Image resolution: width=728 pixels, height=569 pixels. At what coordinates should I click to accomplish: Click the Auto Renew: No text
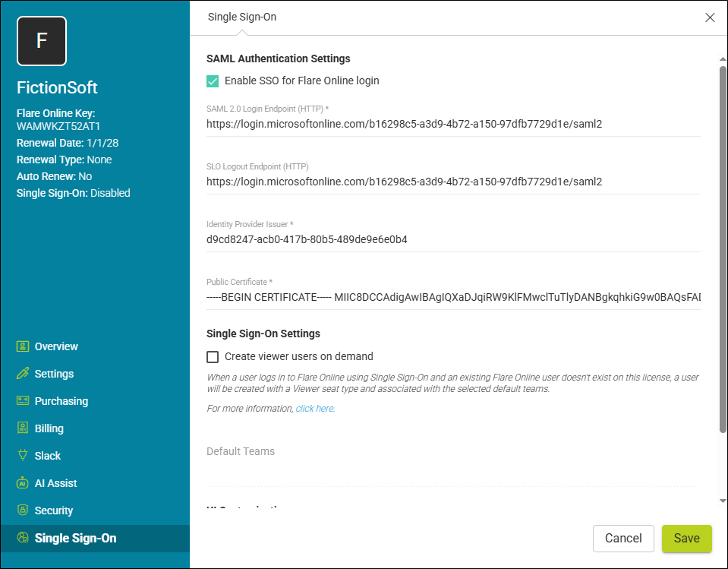(55, 176)
